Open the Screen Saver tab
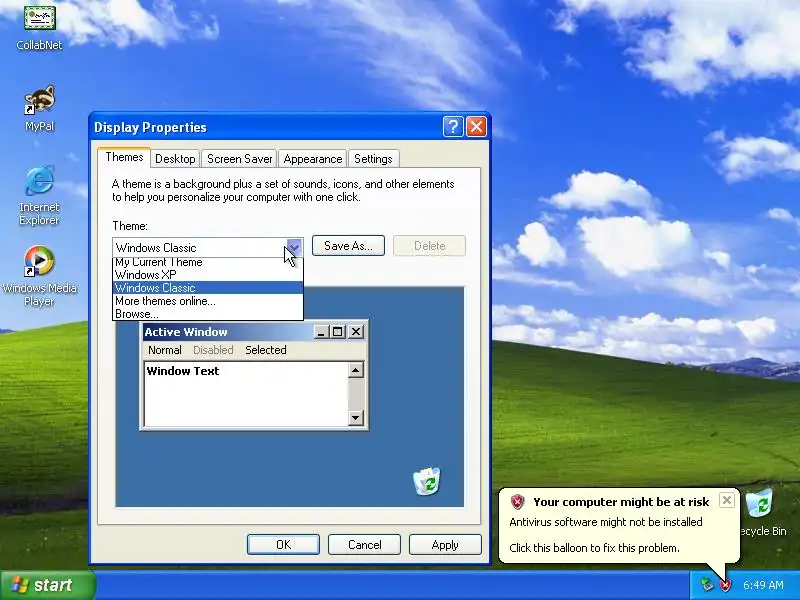800x600 pixels. 239,159
